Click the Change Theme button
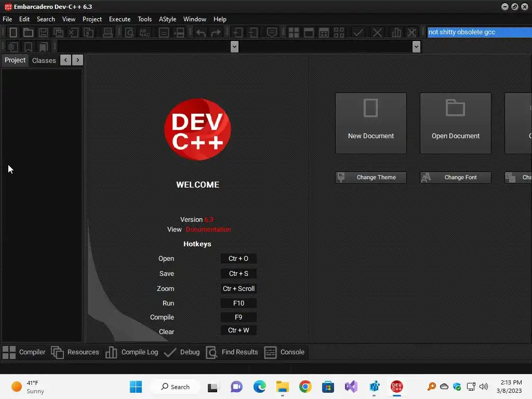The height and width of the screenshot is (399, 532). [x=371, y=178]
